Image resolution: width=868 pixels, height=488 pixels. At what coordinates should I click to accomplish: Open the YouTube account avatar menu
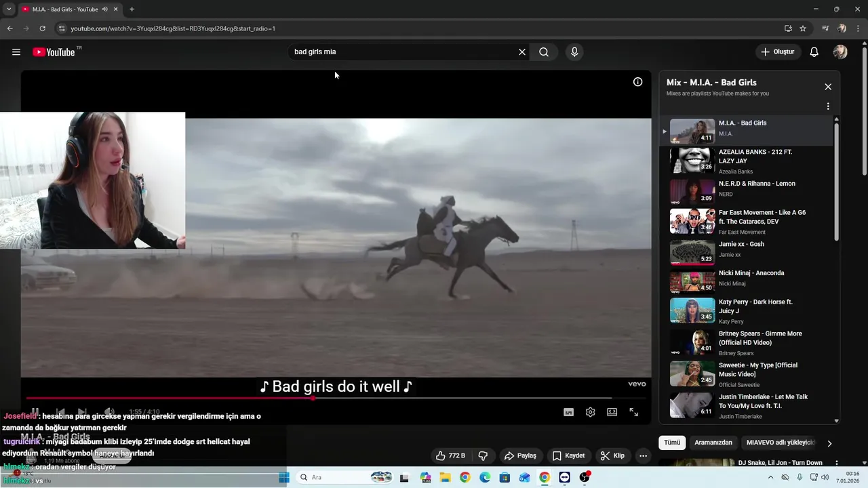click(x=840, y=52)
